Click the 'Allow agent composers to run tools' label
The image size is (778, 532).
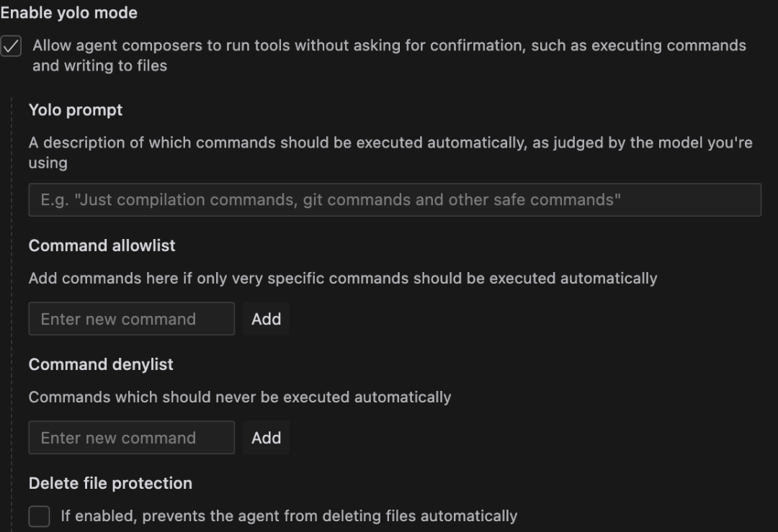[x=389, y=55]
